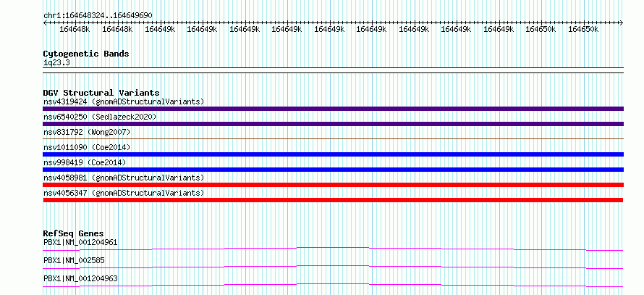Click the left arrowhead of the coordinate ruler
644x295 pixels.
point(45,23)
